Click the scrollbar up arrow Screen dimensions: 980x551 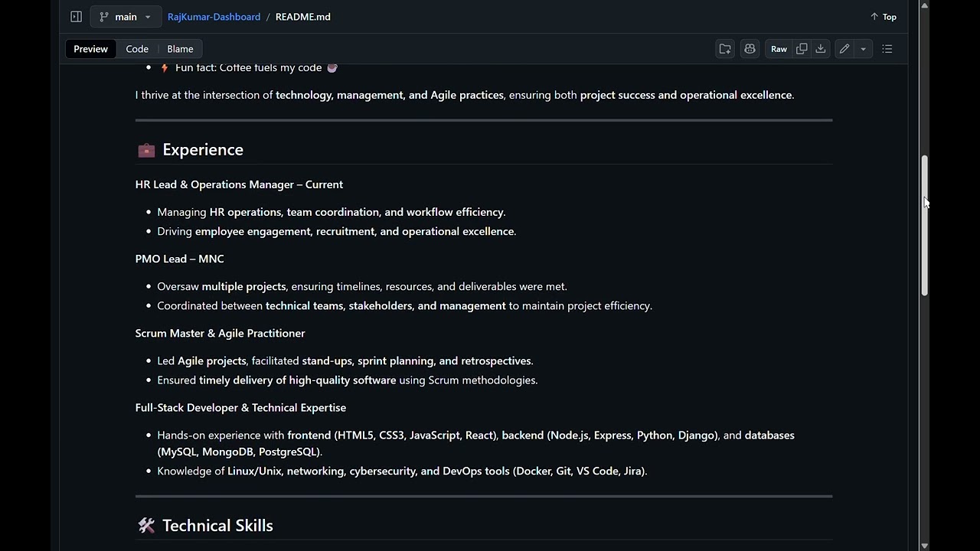pyautogui.click(x=925, y=5)
